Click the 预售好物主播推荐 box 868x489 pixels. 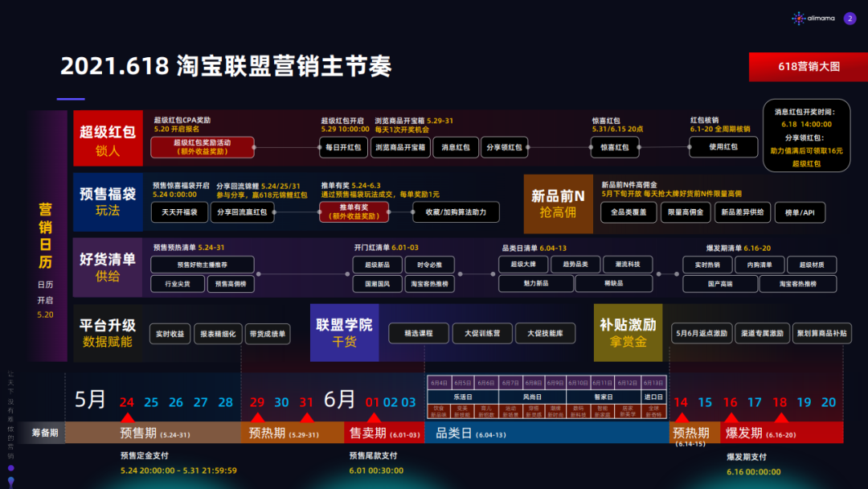coord(202,265)
